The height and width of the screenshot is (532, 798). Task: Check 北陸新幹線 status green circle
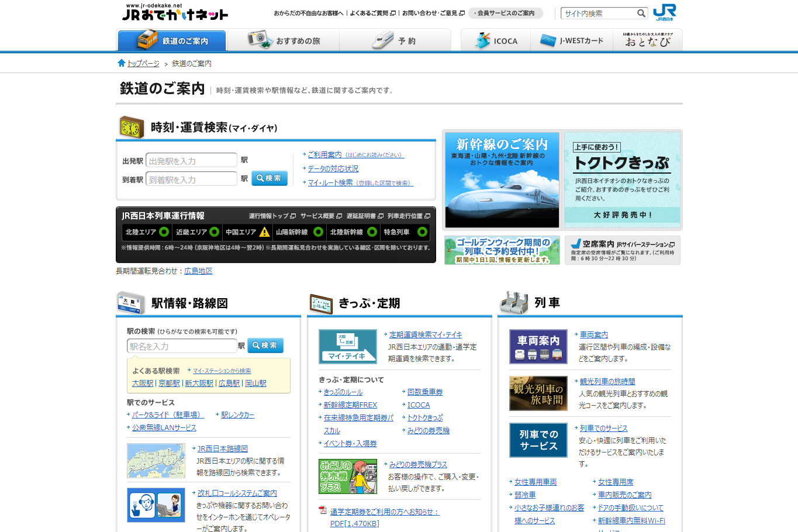(x=372, y=232)
